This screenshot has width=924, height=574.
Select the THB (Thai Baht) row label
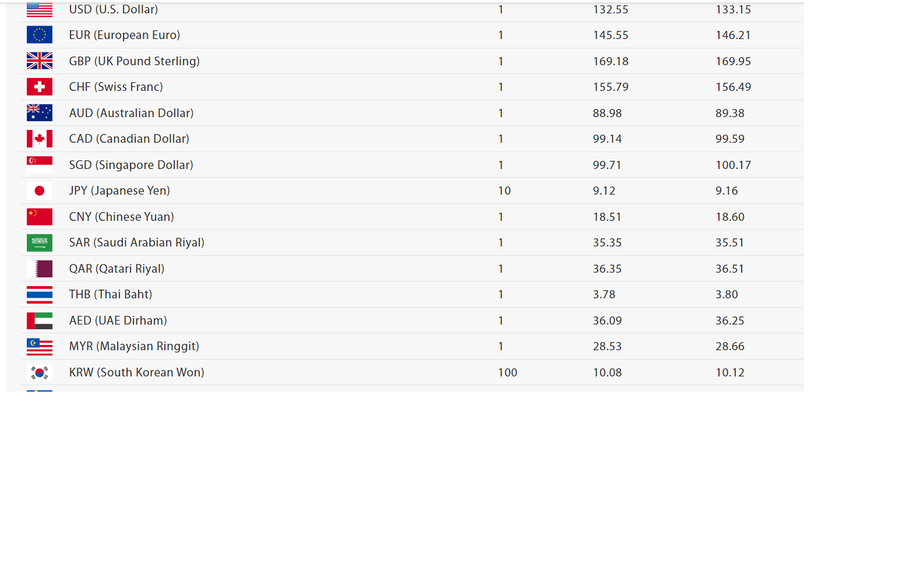(x=111, y=294)
